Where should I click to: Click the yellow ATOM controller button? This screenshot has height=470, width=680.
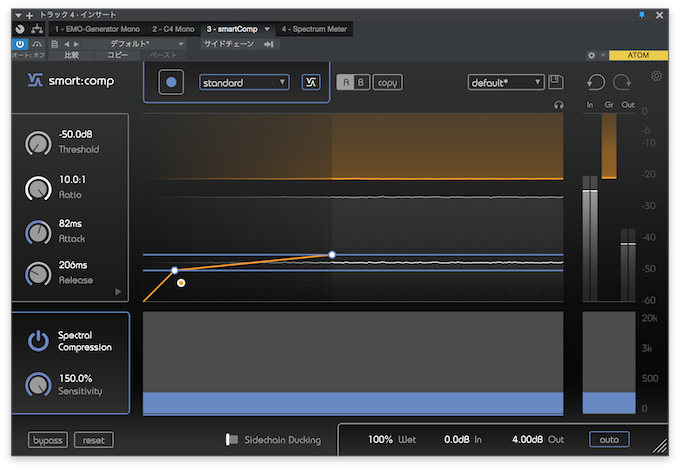coord(638,55)
